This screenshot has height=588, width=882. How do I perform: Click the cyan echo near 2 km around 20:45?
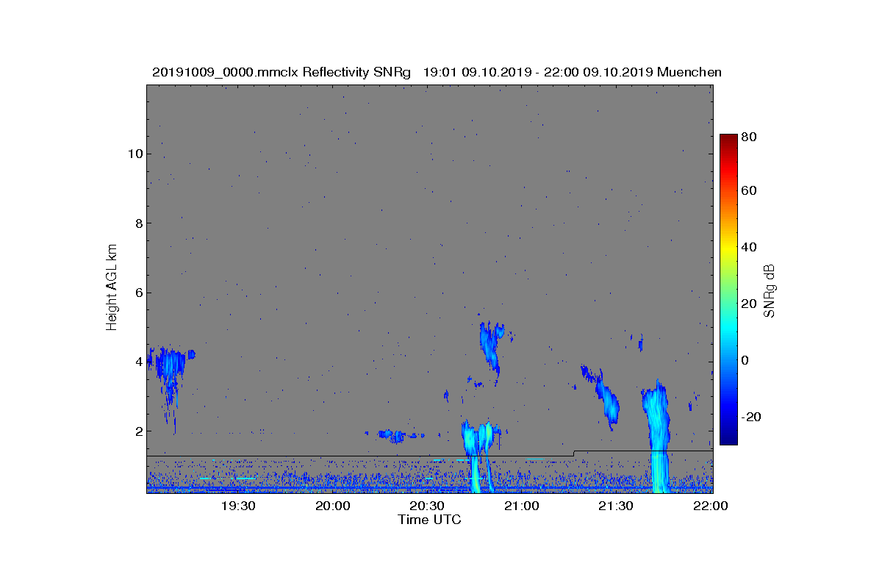479,440
